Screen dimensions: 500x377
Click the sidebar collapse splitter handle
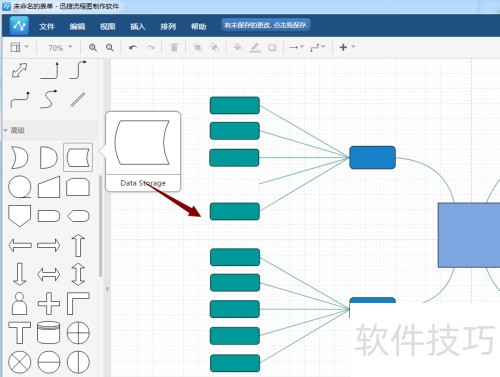click(107, 289)
